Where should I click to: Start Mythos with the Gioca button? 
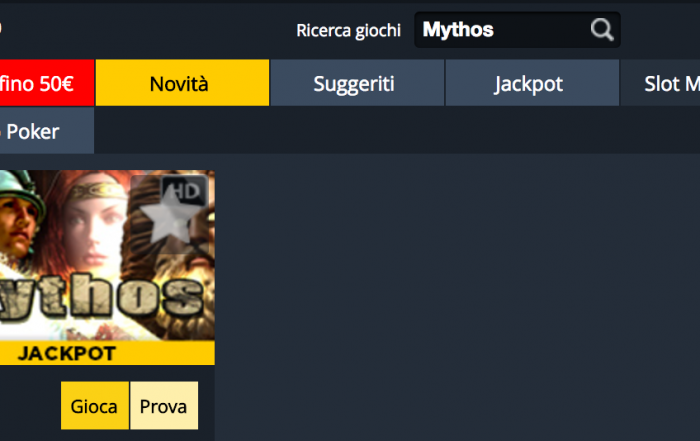point(95,405)
